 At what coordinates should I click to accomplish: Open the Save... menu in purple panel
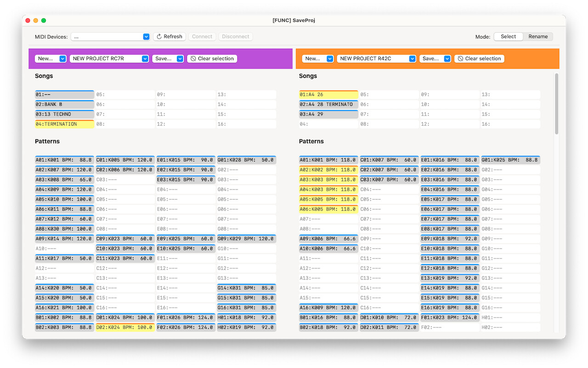pos(168,59)
